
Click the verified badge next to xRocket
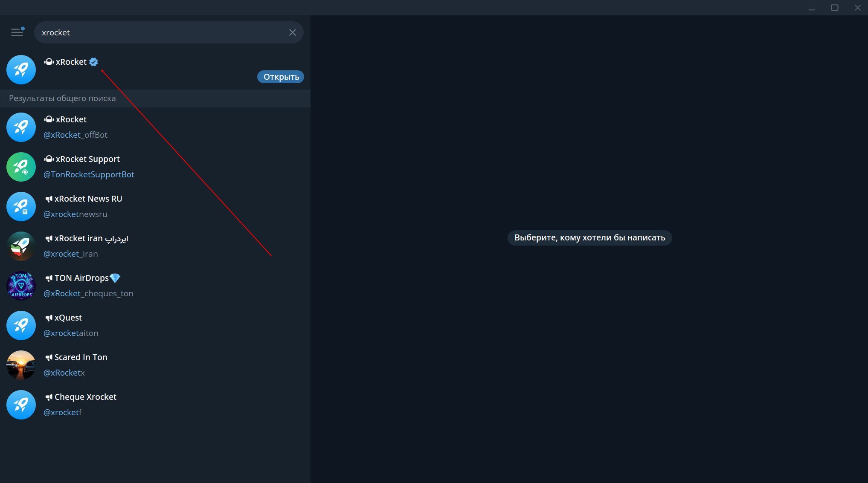94,62
